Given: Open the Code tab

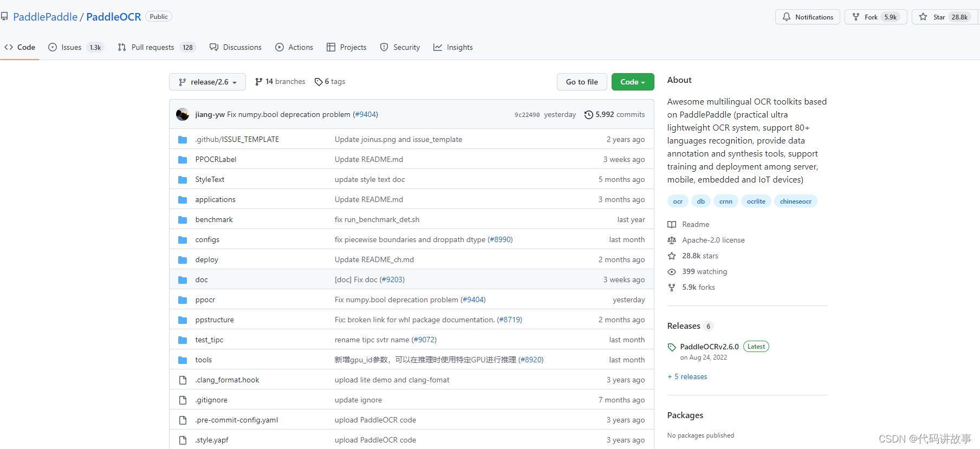Looking at the screenshot, I should point(20,47).
